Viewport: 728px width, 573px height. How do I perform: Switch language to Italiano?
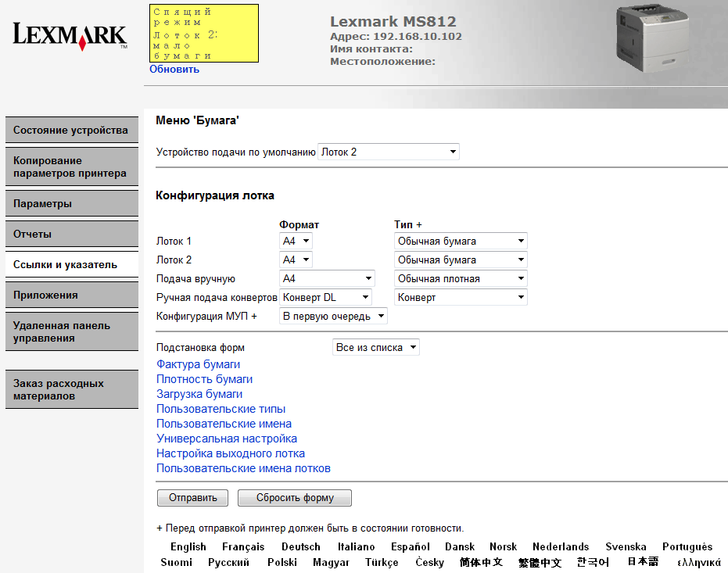[356, 546]
